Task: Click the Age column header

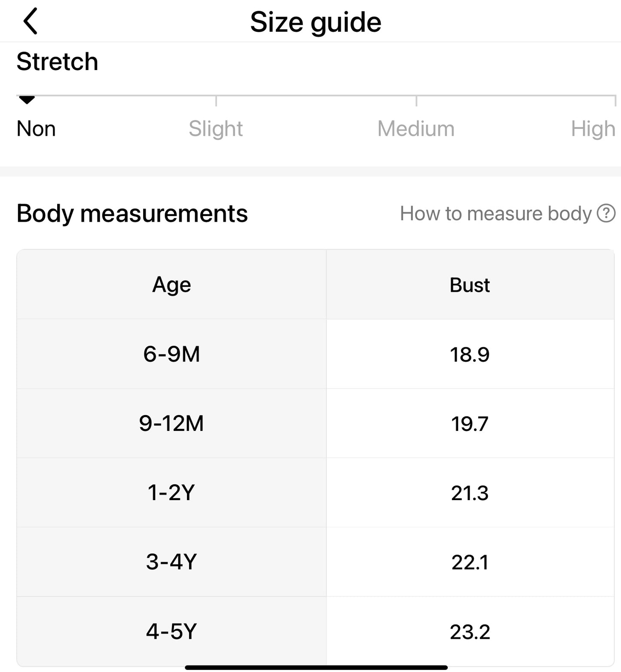Action: 171,284
